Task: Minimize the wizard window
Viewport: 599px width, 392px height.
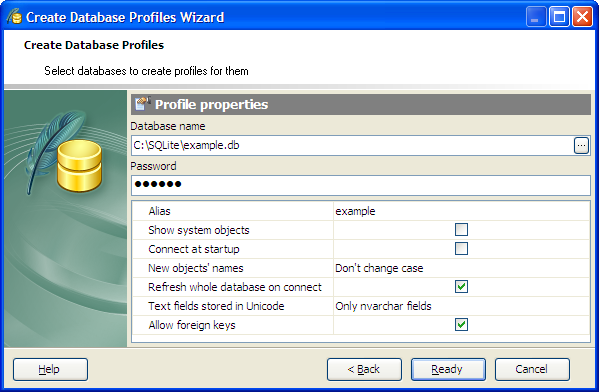Action: click(536, 17)
